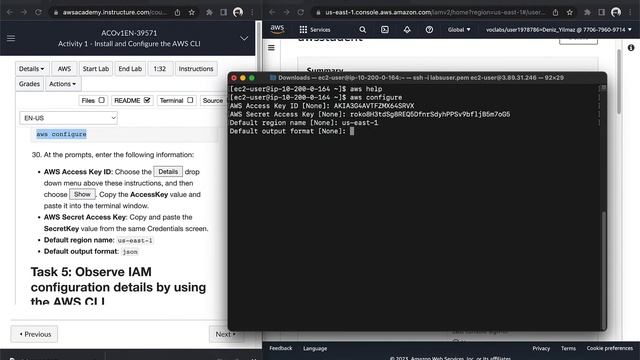Open left browser three-dot menu
This screenshot has height=360, width=640.
pyautogui.click(x=252, y=12)
